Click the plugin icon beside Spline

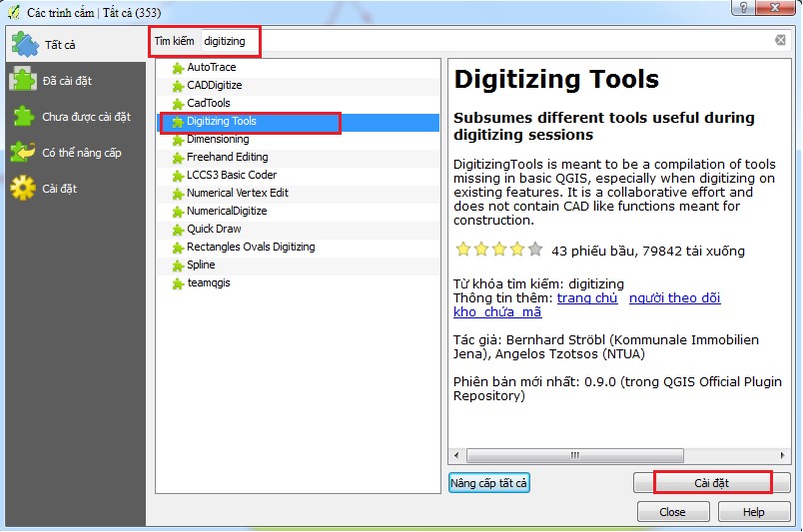coord(178,266)
